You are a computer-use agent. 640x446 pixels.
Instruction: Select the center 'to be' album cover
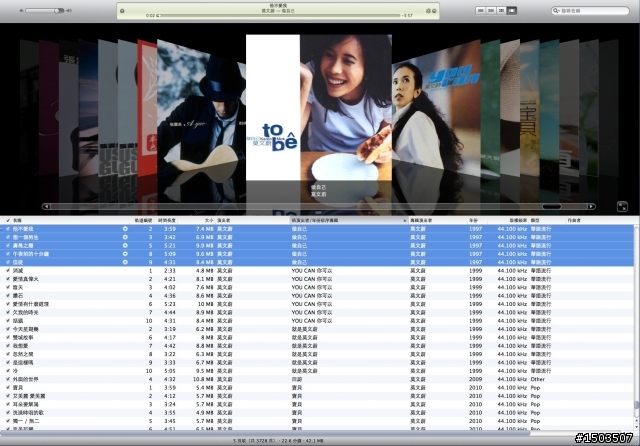coord(319,107)
